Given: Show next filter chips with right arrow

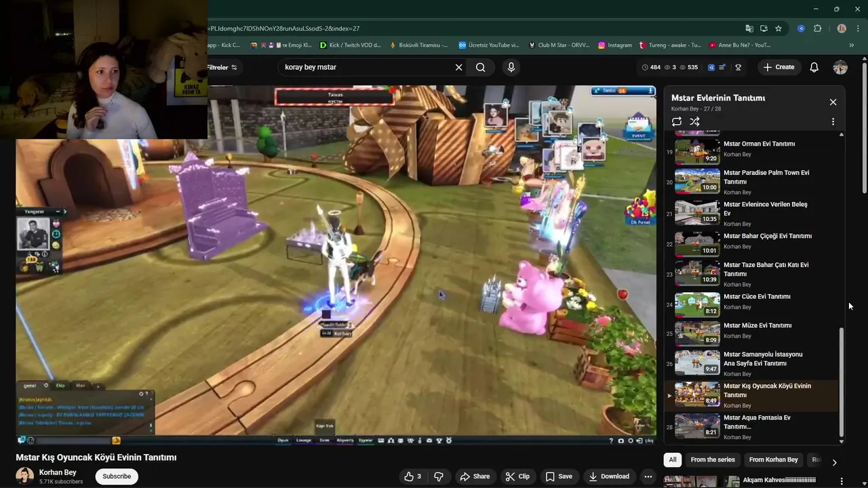Looking at the screenshot, I should click(x=834, y=462).
